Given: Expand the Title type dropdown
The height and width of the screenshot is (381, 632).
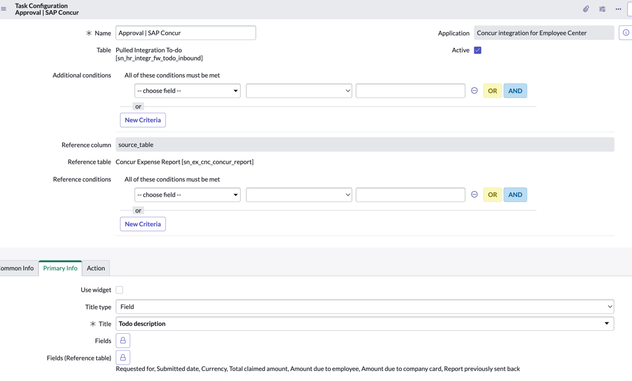Looking at the screenshot, I should [365, 307].
